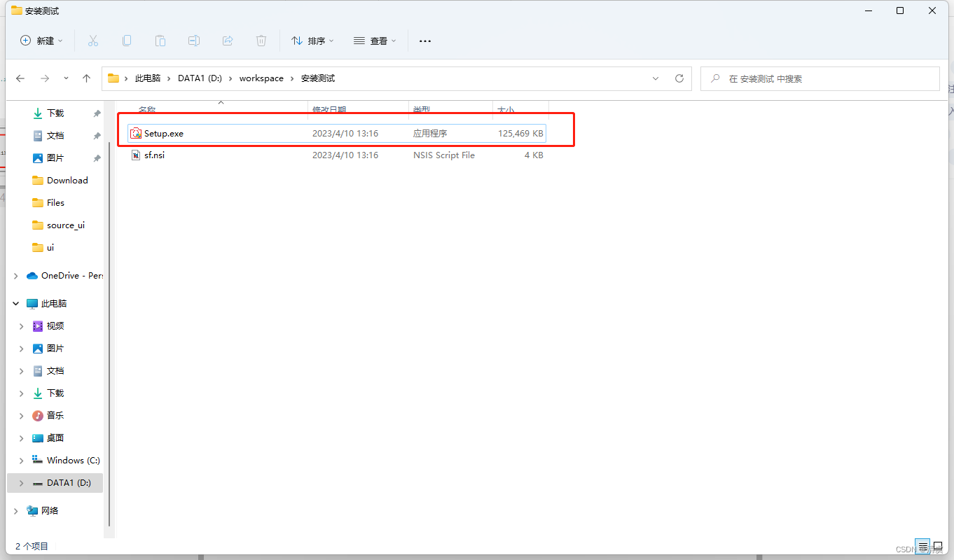Unpin 图片 using its pin icon
Viewport: 954px width, 560px height.
[97, 158]
